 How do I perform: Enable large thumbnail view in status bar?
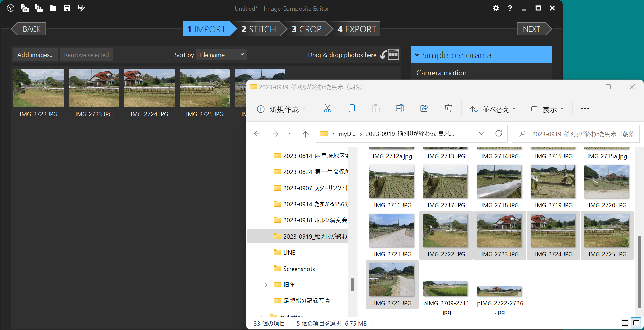pyautogui.click(x=636, y=323)
